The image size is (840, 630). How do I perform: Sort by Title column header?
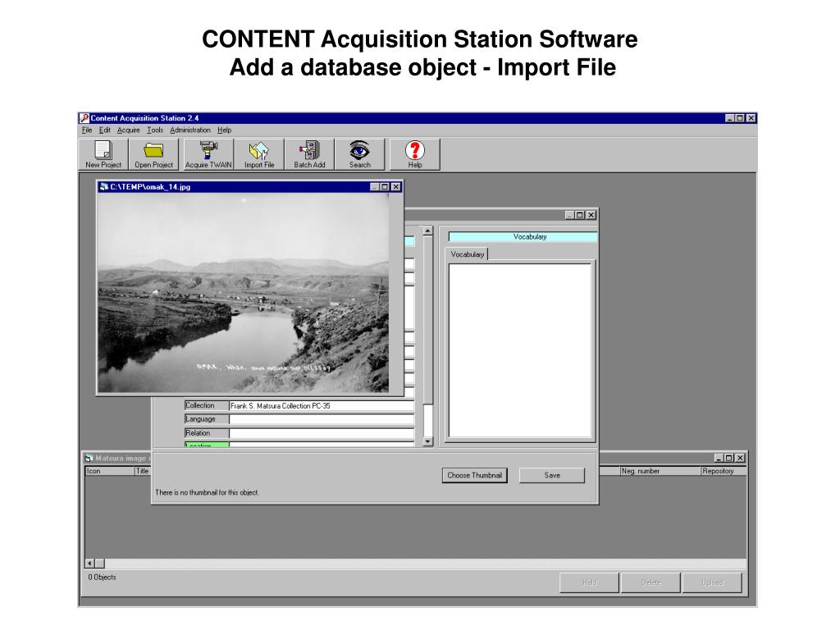pyautogui.click(x=143, y=472)
